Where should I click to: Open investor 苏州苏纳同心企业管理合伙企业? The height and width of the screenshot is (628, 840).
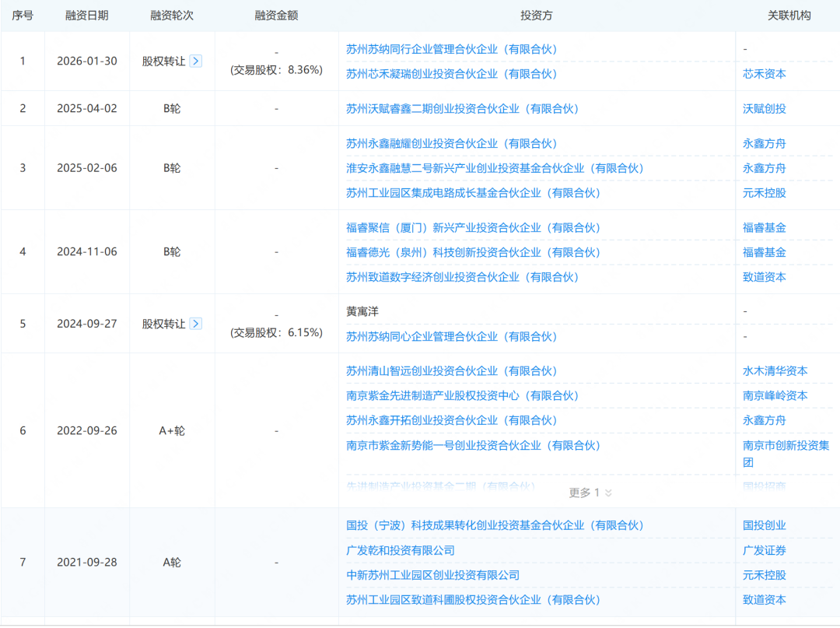[452, 336]
